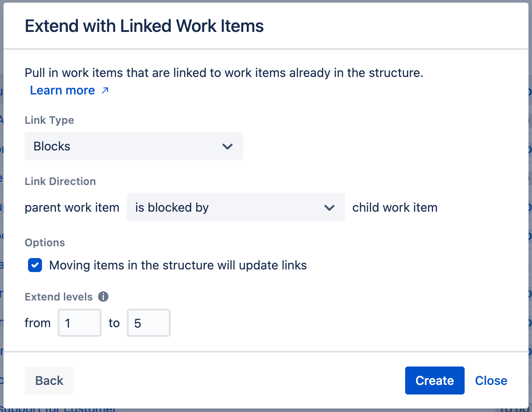The width and height of the screenshot is (532, 412).
Task: Select the from level input containing 1
Action: coord(79,323)
